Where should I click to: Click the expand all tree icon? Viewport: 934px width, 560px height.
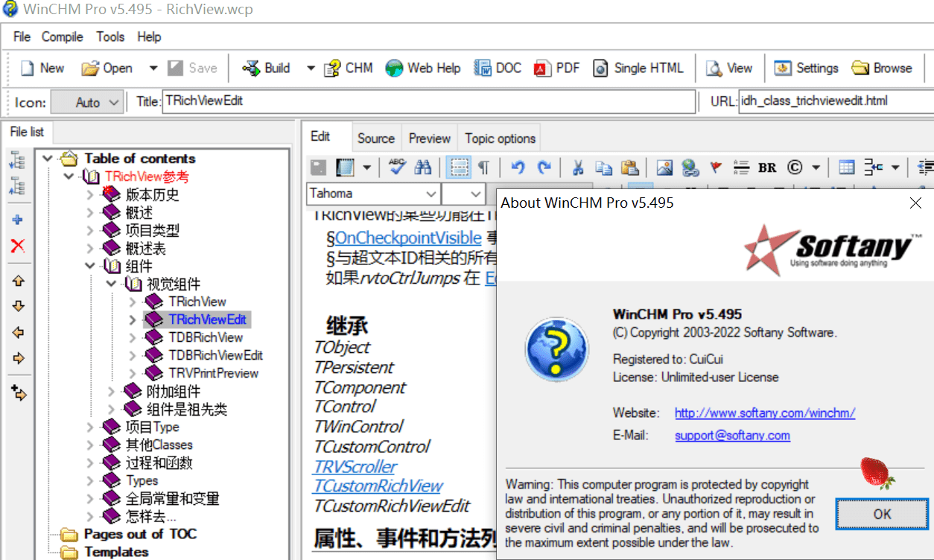[18, 159]
